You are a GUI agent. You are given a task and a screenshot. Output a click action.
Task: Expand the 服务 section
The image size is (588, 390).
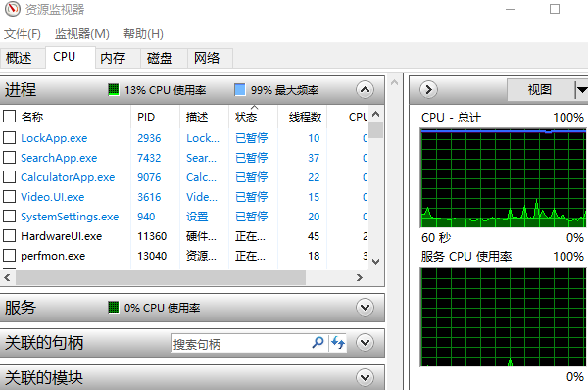tap(365, 308)
